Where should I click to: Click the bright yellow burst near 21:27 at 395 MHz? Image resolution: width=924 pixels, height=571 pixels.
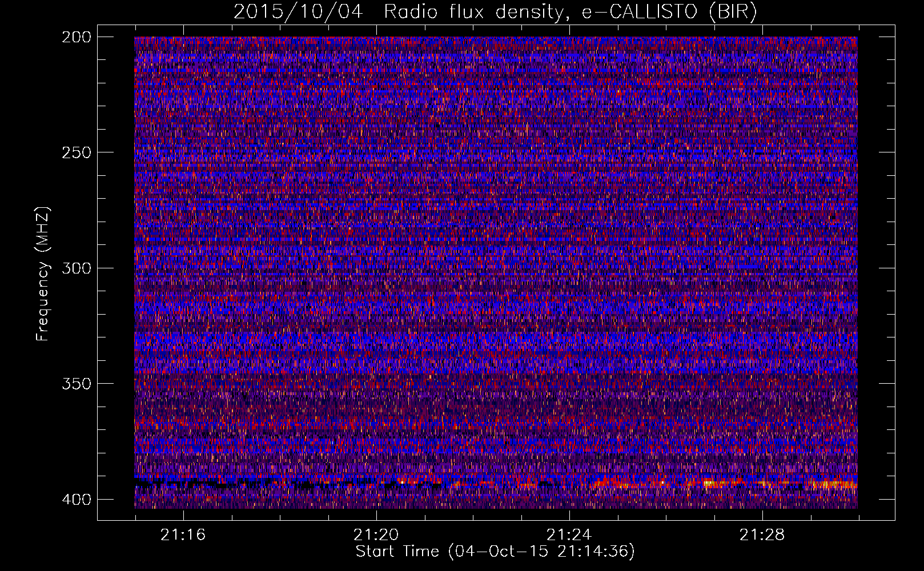710,484
